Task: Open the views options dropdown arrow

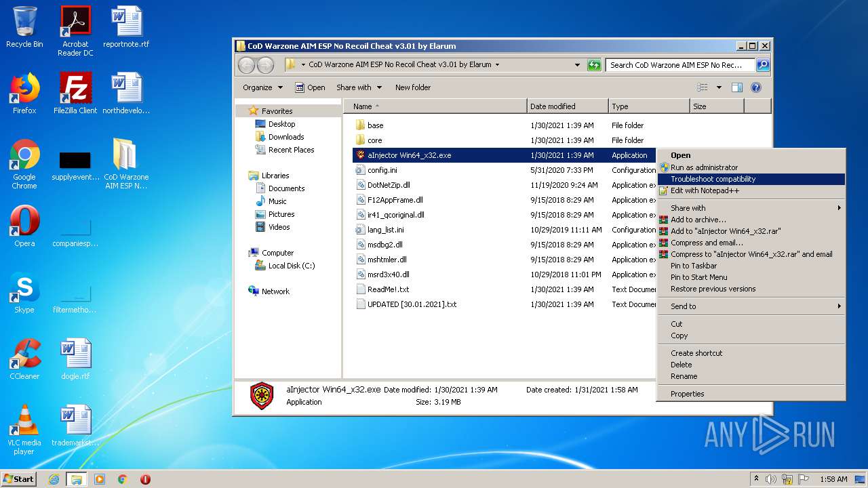Action: [719, 87]
